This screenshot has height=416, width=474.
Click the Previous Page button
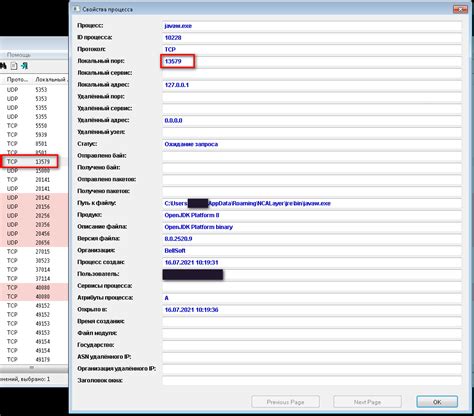pos(285,402)
